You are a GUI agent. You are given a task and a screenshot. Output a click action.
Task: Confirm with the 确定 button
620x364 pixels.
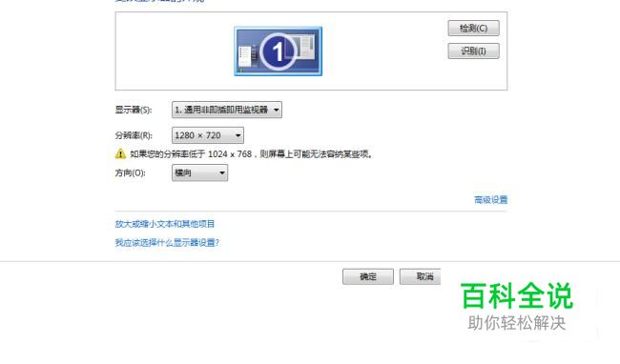pyautogui.click(x=368, y=276)
